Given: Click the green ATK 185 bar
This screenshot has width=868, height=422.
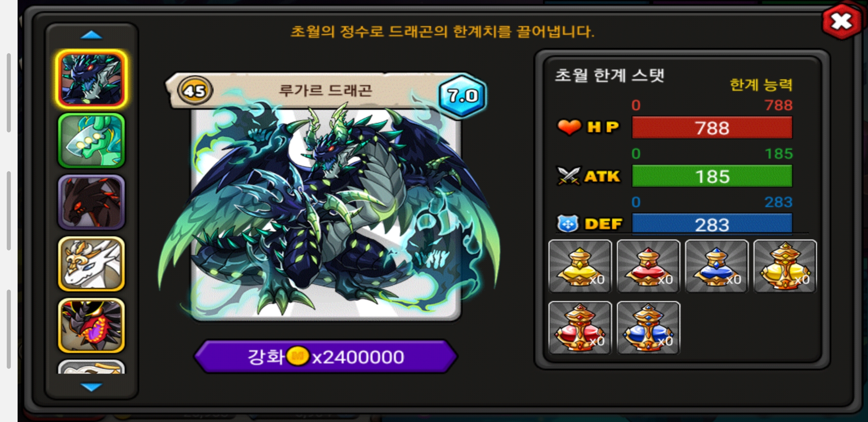Looking at the screenshot, I should click(x=712, y=176).
